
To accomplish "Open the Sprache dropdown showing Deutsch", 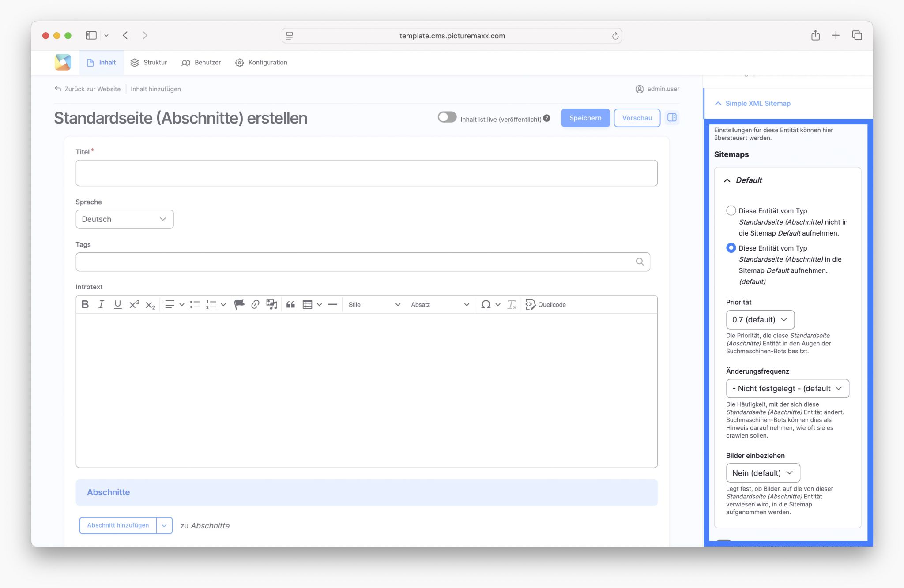I will (x=124, y=219).
